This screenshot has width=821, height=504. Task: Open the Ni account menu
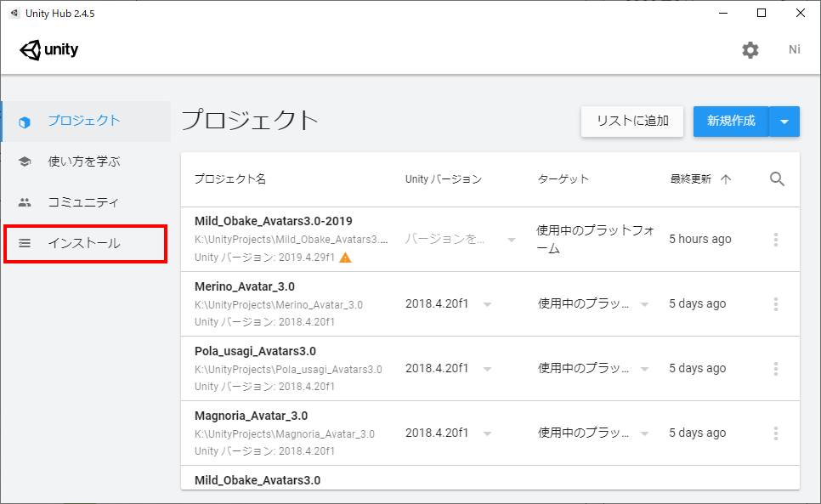coord(795,49)
